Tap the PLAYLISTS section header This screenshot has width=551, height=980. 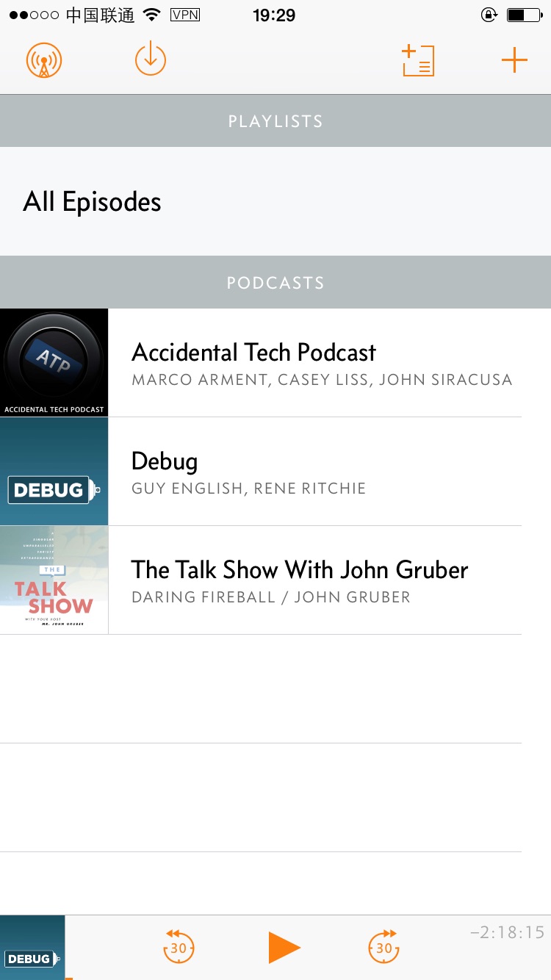(275, 121)
